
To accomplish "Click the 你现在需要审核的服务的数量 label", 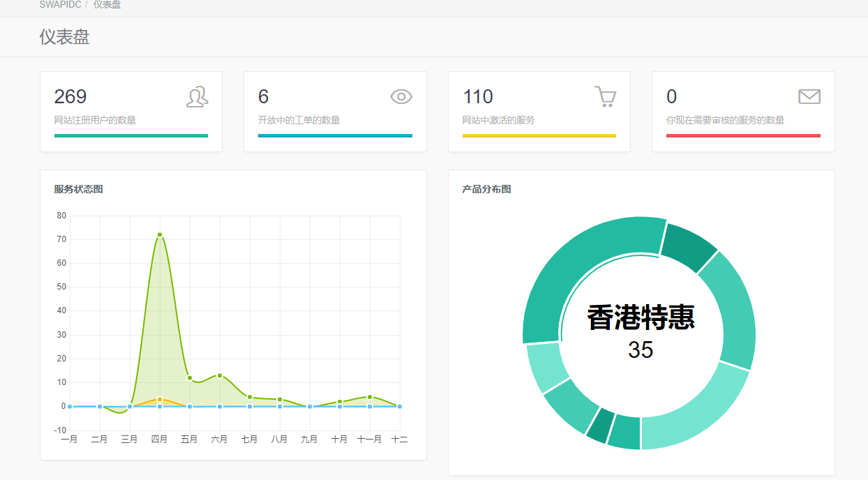I will [726, 120].
